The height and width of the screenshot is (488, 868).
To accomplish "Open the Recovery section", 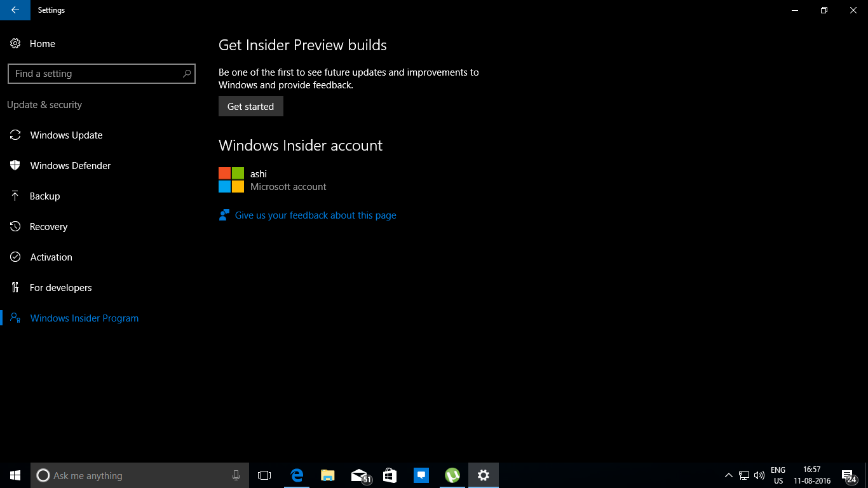I will (48, 227).
